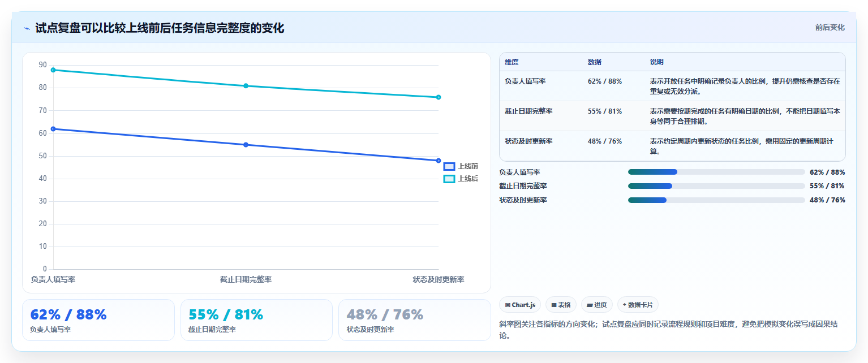Click the lightning icon beside the panel title
This screenshot has height=363, width=868.
pyautogui.click(x=27, y=28)
